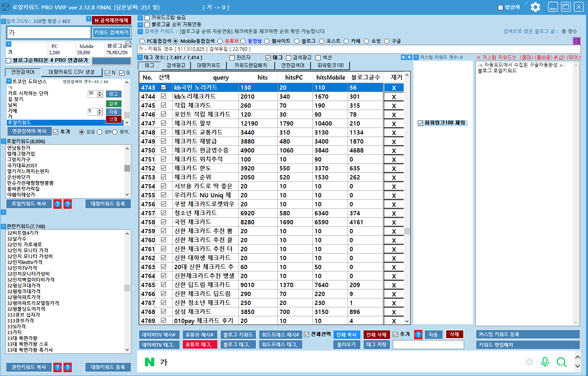Click the help icon next to 블로그글 순위 자동연동

(140, 25)
